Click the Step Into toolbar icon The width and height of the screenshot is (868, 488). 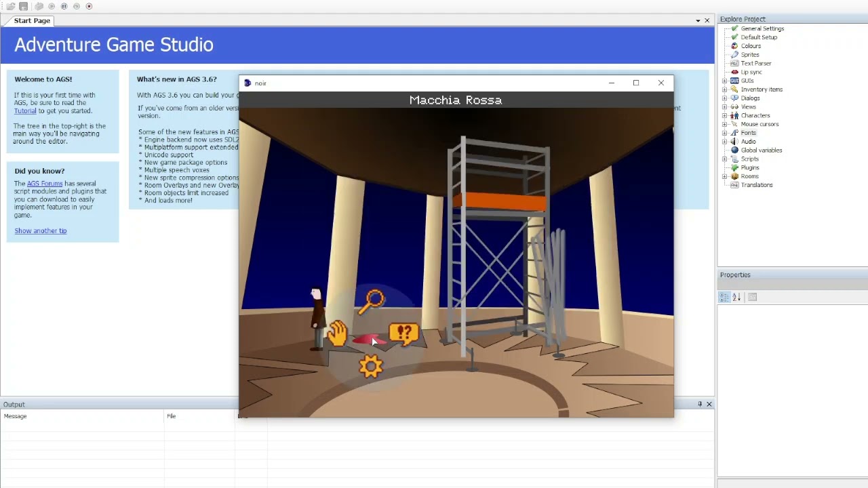click(76, 6)
